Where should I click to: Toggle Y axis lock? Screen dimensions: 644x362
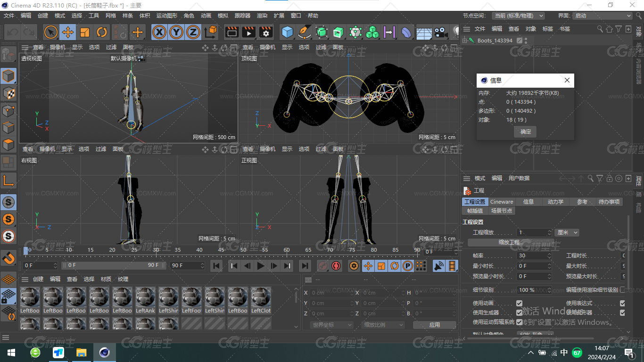pyautogui.click(x=176, y=32)
